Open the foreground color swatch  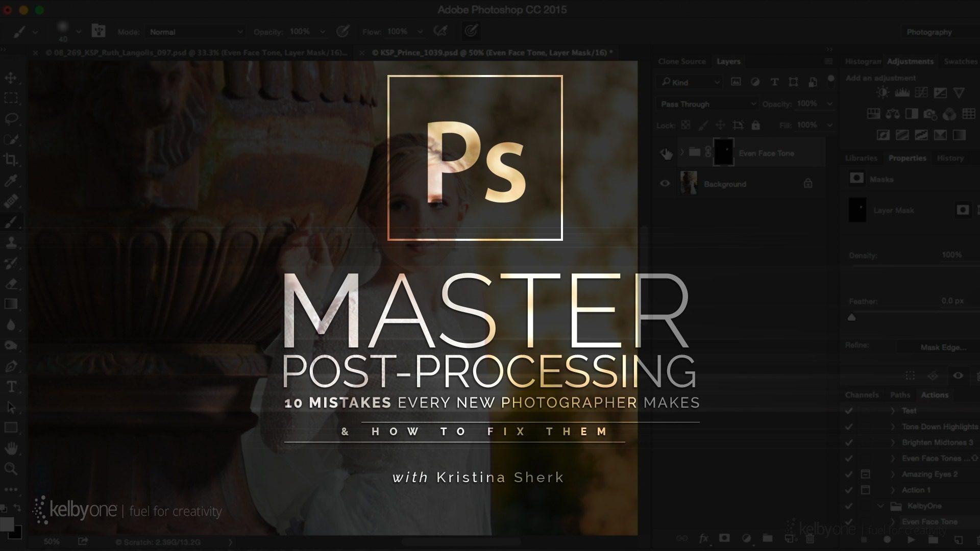[x=7, y=524]
